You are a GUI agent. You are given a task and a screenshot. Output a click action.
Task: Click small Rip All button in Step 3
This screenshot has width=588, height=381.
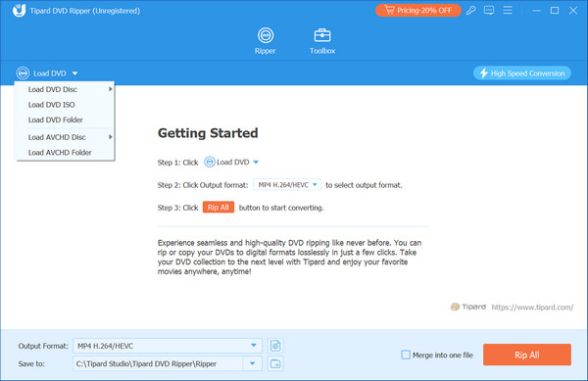tap(219, 208)
